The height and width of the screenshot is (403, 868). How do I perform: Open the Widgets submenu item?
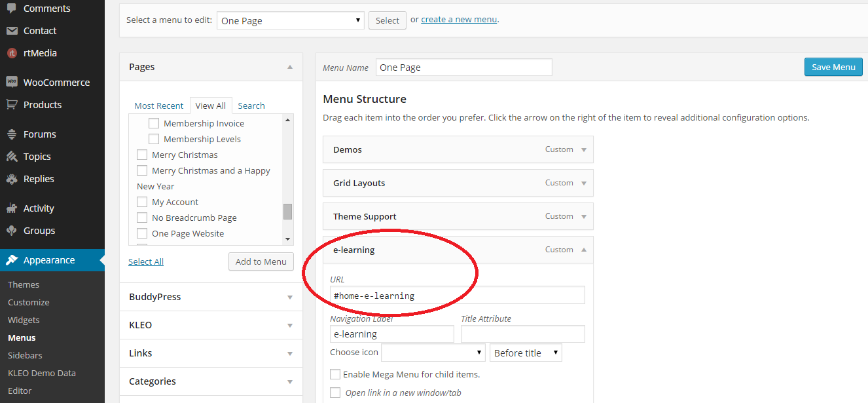24,320
